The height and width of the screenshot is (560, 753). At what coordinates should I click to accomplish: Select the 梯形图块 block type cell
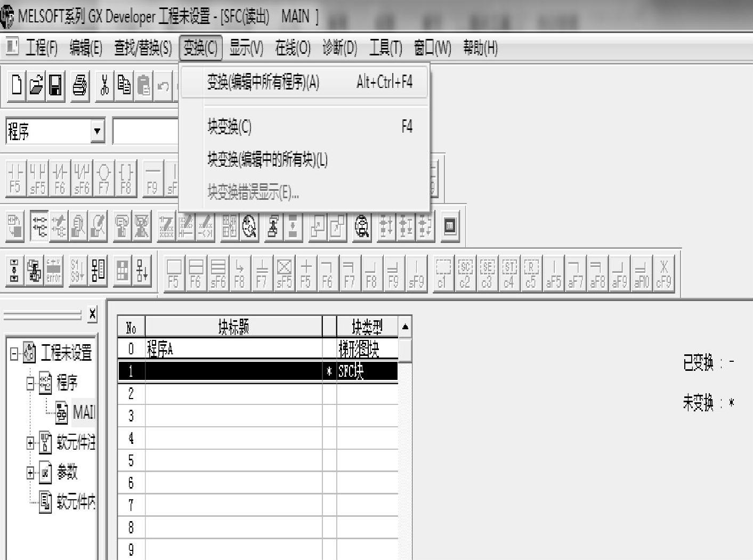tap(367, 349)
